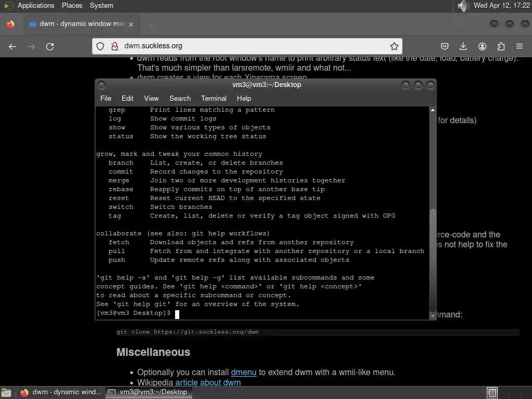
Task: Click the date and time clock
Action: (501, 5)
